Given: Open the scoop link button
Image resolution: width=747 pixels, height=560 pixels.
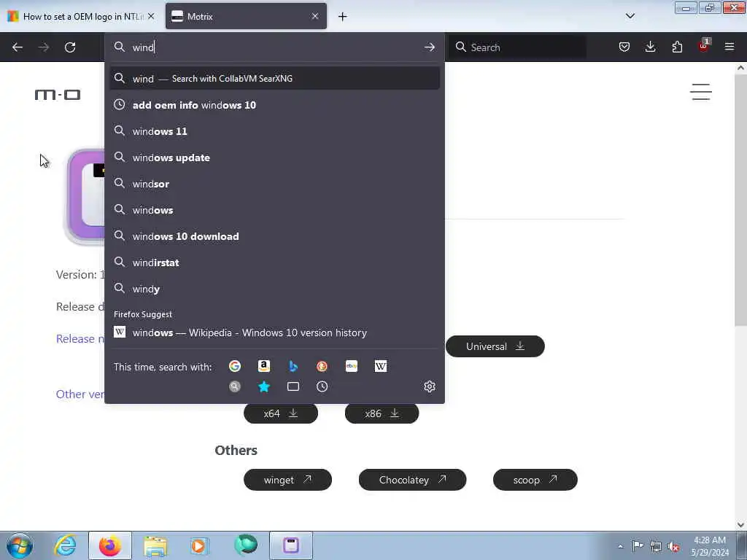Looking at the screenshot, I should click(535, 480).
